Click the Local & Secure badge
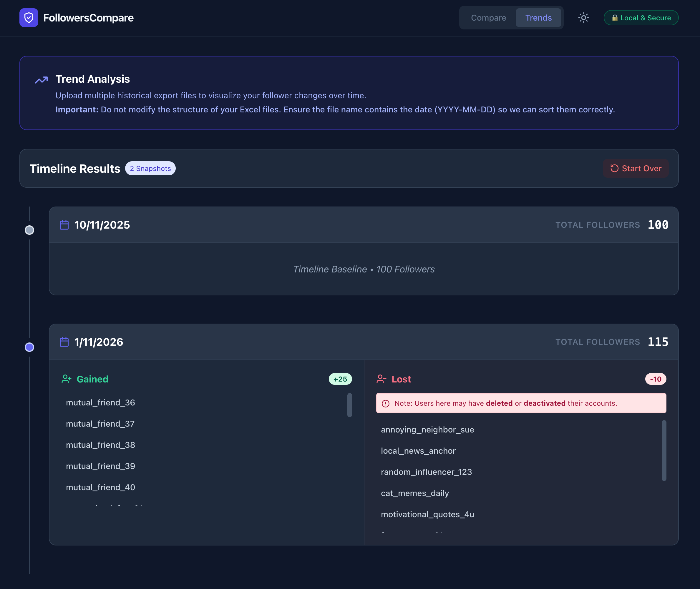The image size is (700, 589). 641,18
